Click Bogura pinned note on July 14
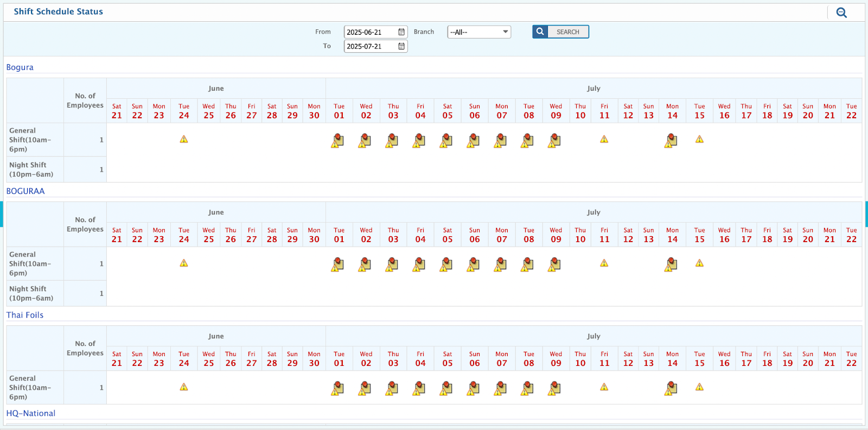 click(671, 141)
